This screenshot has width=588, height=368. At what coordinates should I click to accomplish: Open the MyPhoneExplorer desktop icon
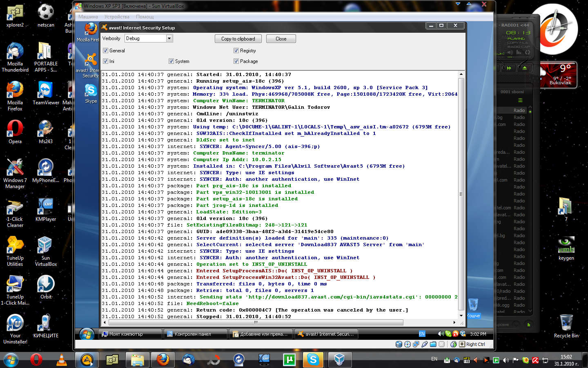(x=46, y=171)
